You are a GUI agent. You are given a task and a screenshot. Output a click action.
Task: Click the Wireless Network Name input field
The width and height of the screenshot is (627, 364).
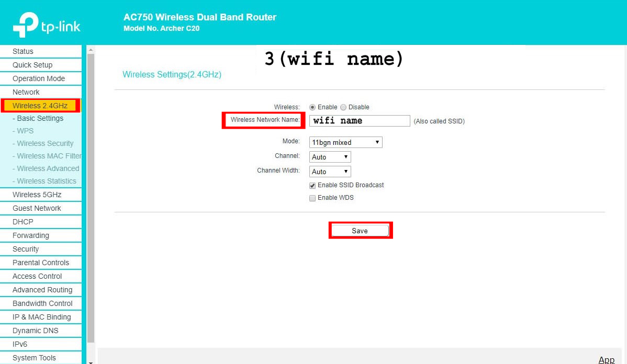360,121
